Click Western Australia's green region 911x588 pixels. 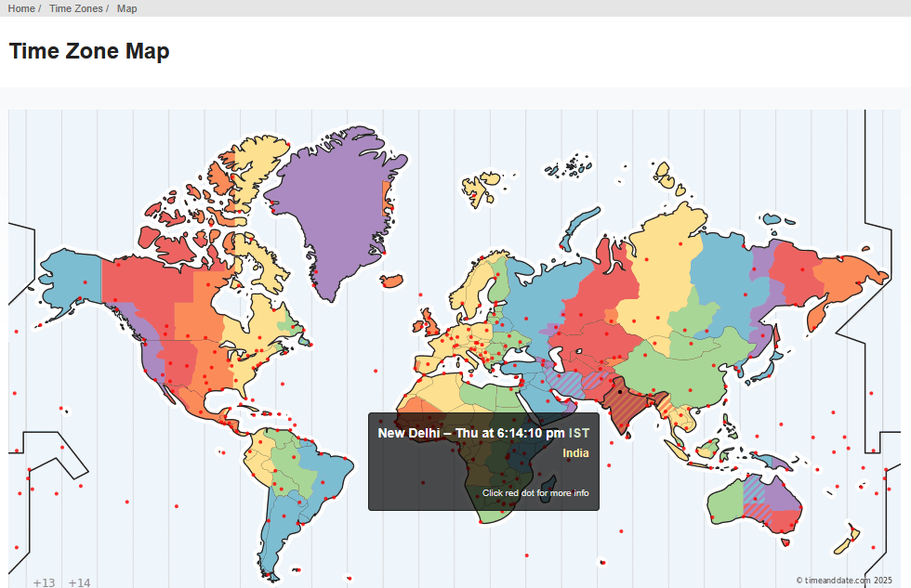pos(726,503)
